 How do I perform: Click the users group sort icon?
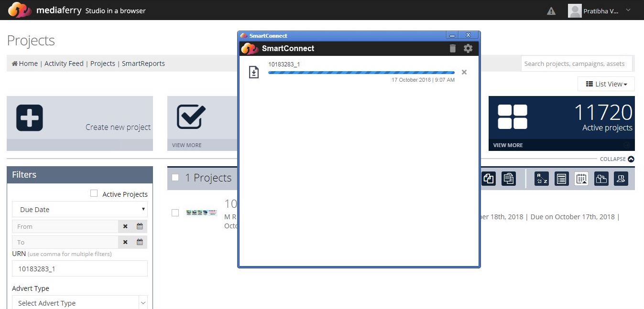point(621,179)
